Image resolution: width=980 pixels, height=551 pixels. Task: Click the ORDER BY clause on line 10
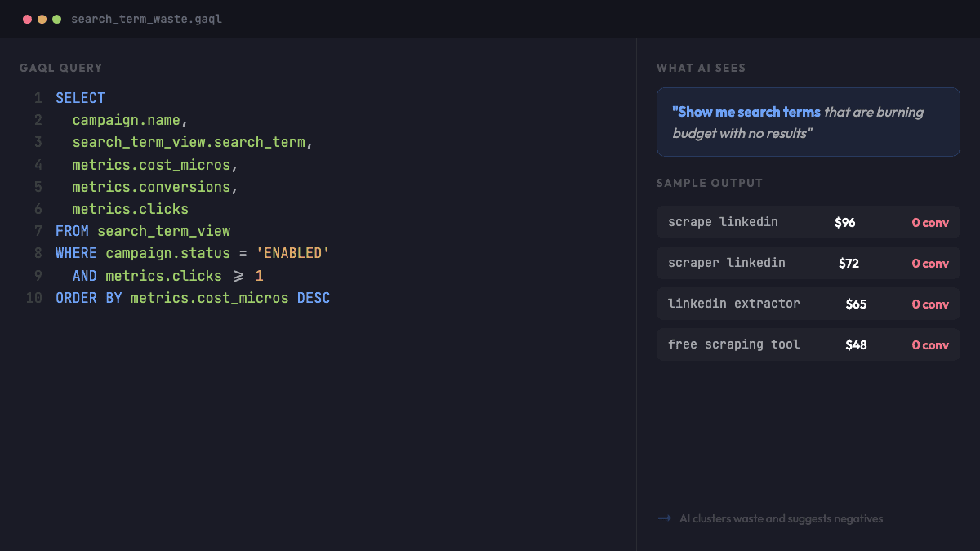click(x=84, y=298)
